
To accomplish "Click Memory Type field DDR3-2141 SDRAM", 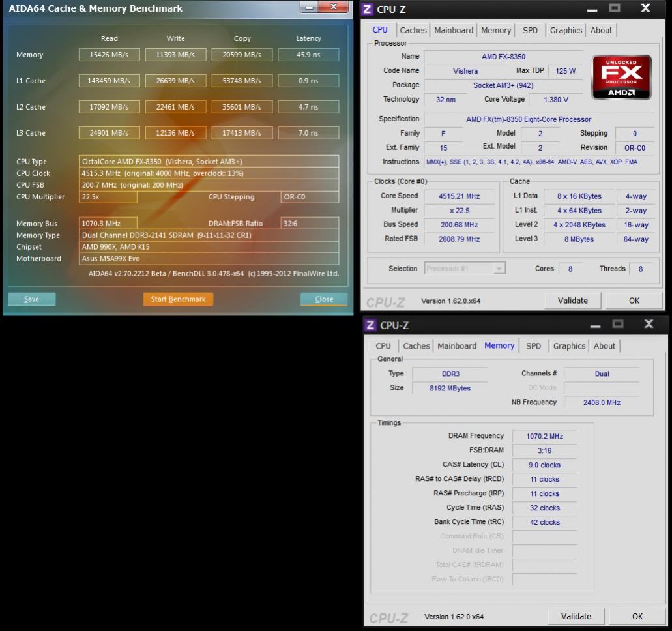I will tap(209, 235).
